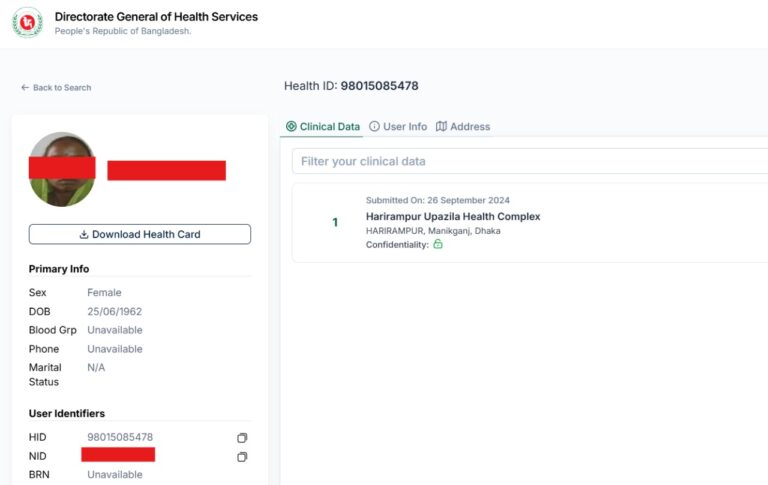Click the info icon beside User Info
The width and height of the screenshot is (768, 485).
coord(374,127)
